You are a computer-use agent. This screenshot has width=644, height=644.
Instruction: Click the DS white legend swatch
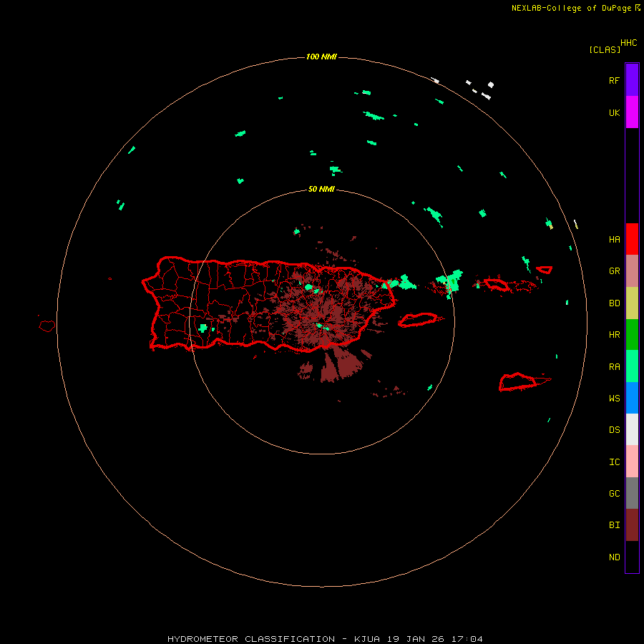click(x=632, y=429)
